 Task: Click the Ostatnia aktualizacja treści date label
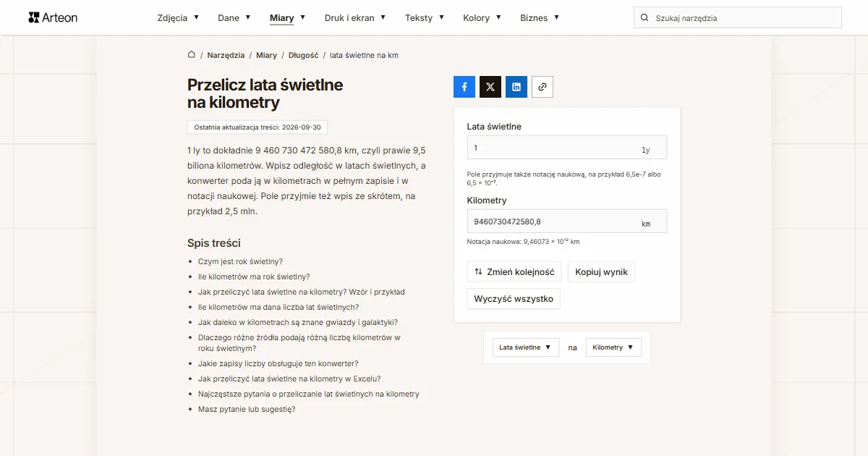click(x=258, y=127)
